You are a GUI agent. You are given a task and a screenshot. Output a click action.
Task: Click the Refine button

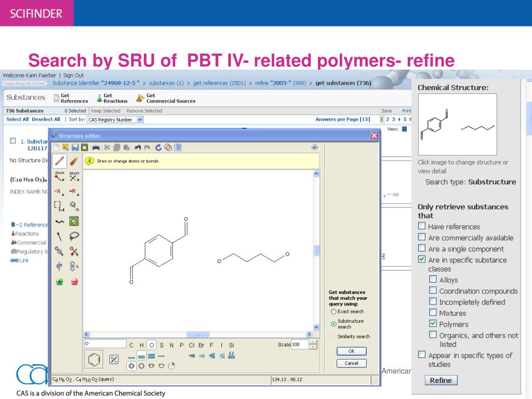coord(441,380)
